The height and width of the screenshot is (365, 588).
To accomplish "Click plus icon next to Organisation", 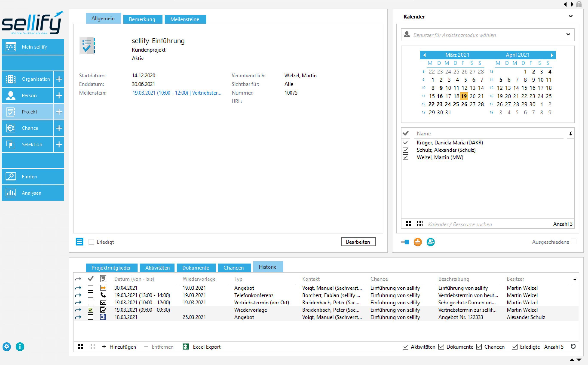I will tap(59, 79).
